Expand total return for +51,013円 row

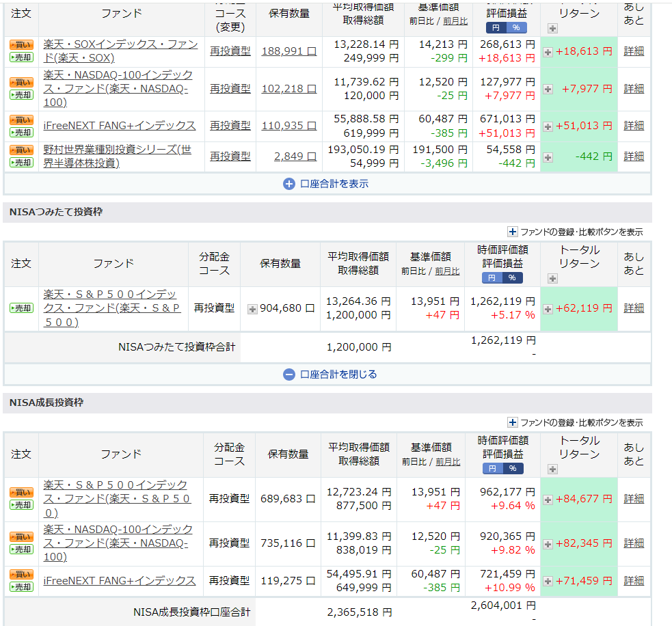pos(548,126)
